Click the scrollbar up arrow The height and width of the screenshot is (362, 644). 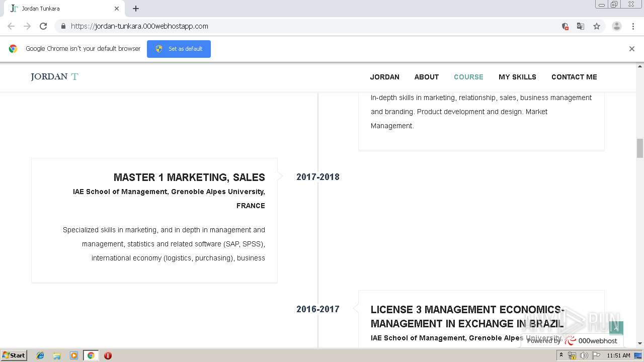[640, 66]
